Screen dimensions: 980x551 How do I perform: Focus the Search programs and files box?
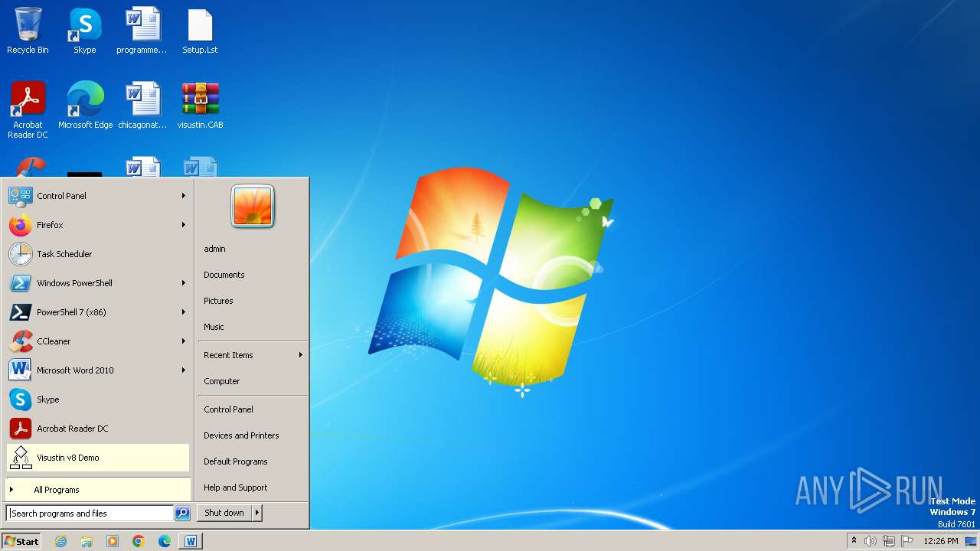coord(90,514)
